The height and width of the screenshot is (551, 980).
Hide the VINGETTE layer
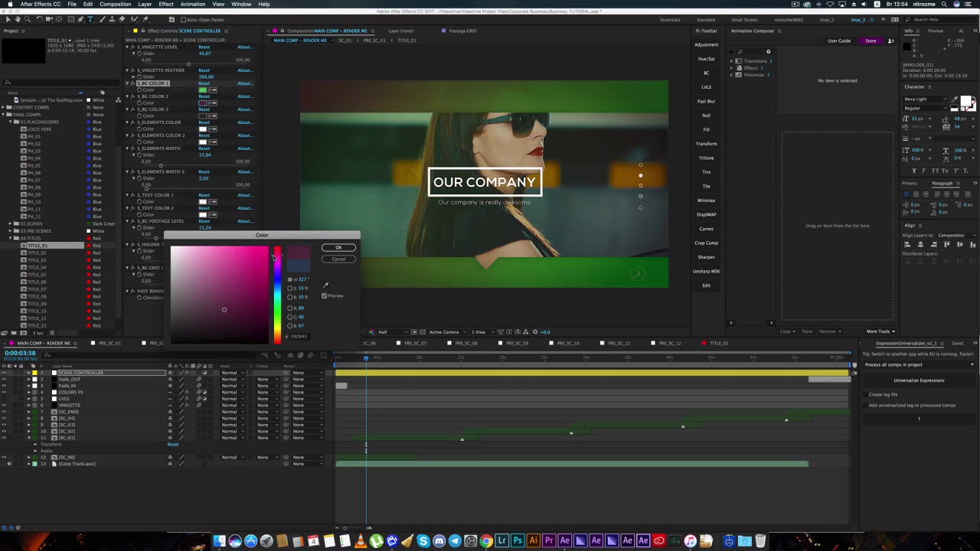coord(4,406)
